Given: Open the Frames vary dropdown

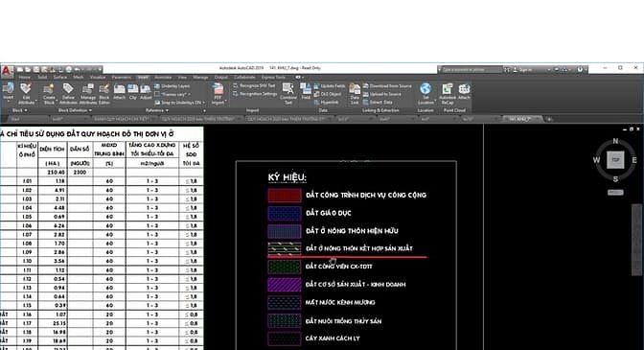Looking at the screenshot, I should coord(173,95).
